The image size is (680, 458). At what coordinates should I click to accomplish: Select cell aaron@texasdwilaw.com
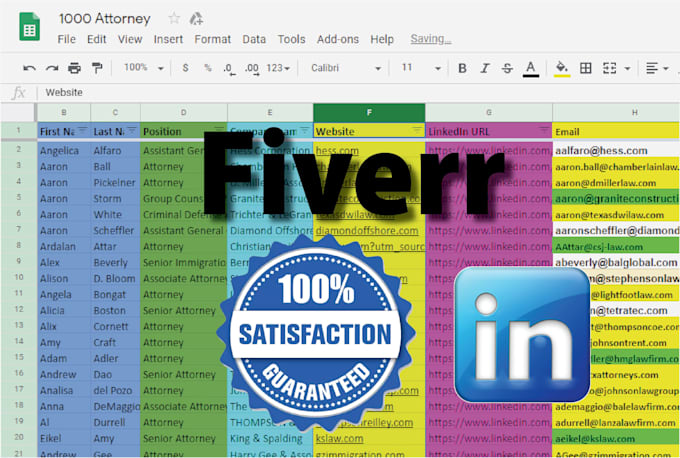pyautogui.click(x=616, y=215)
